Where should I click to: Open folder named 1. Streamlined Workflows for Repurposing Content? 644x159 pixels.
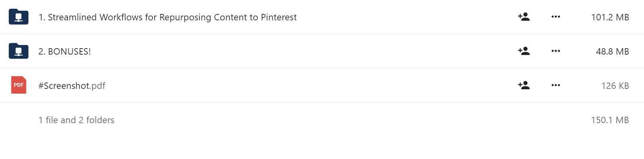coord(167,17)
